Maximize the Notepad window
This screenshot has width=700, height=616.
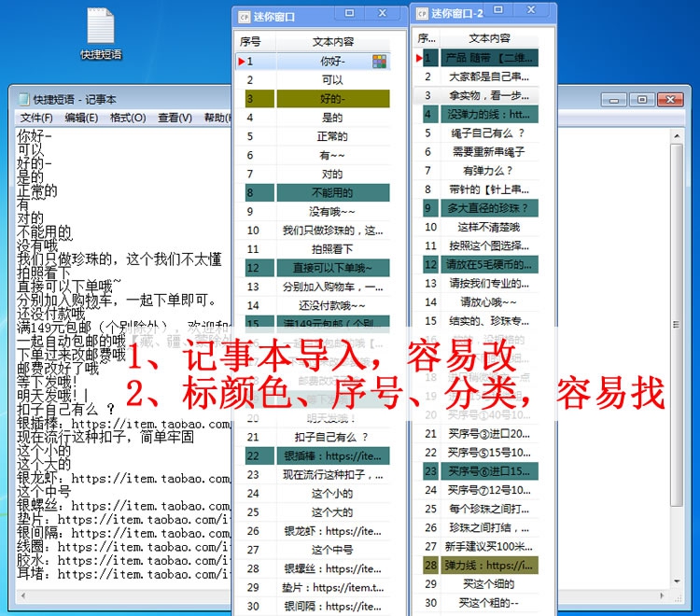[x=641, y=99]
